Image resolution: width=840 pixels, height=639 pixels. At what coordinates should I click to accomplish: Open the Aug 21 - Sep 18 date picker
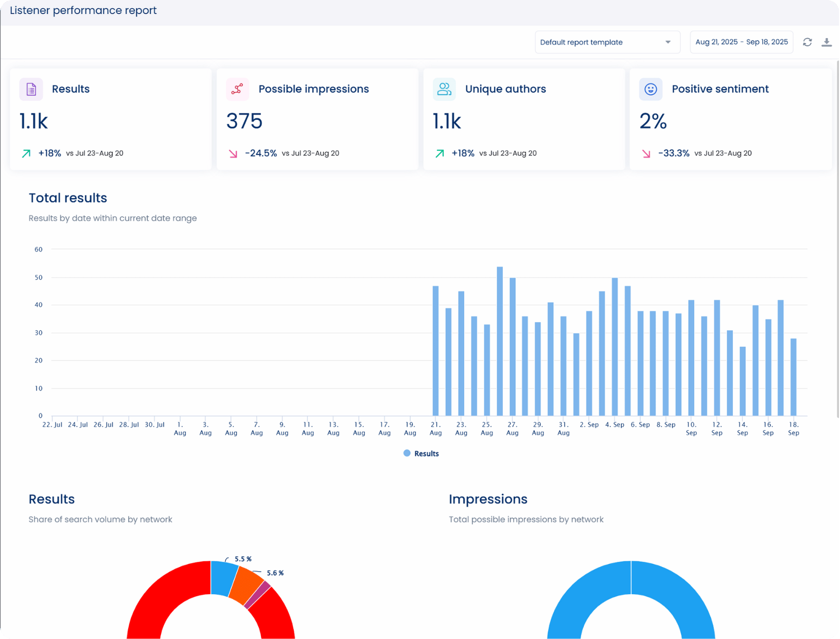coord(741,42)
